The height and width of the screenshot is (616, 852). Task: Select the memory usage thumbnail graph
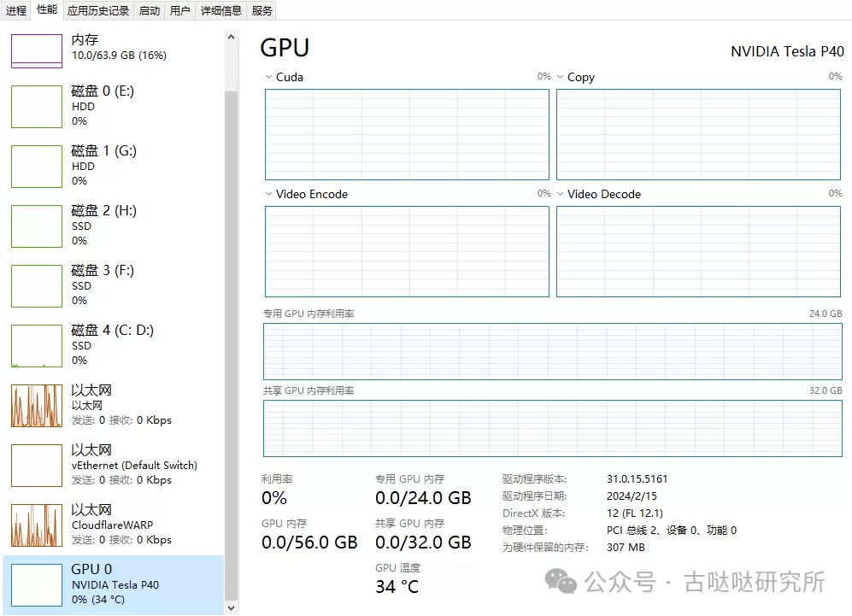click(37, 51)
